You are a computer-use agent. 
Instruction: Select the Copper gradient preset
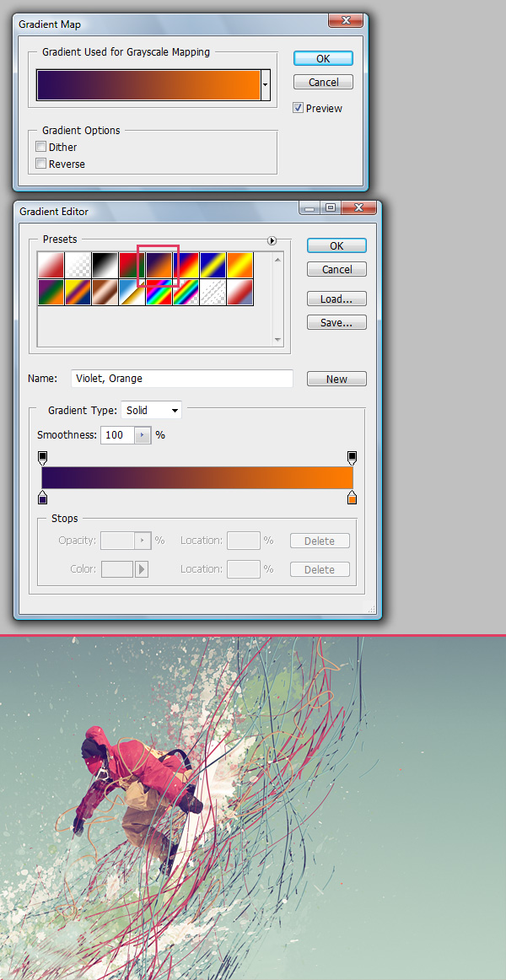pos(105,292)
